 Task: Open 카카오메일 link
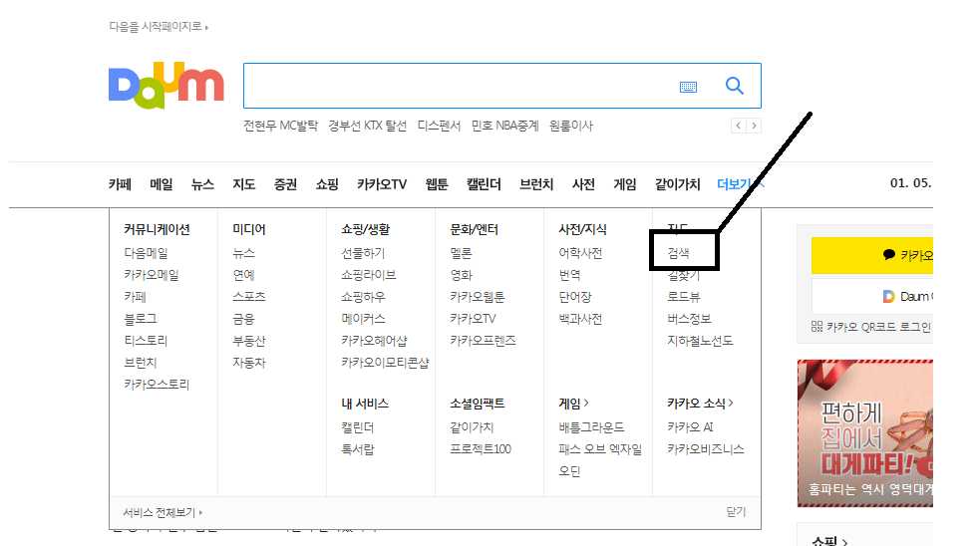click(152, 275)
